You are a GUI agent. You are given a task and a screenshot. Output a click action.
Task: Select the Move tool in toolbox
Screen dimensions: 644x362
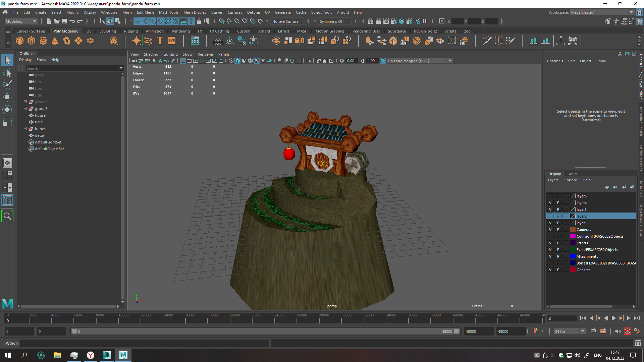point(7,97)
